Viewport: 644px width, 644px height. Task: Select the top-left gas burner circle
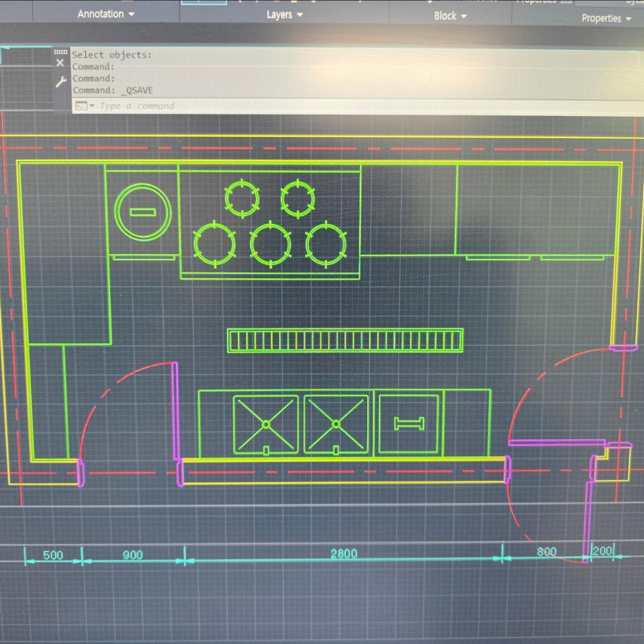[x=242, y=198]
